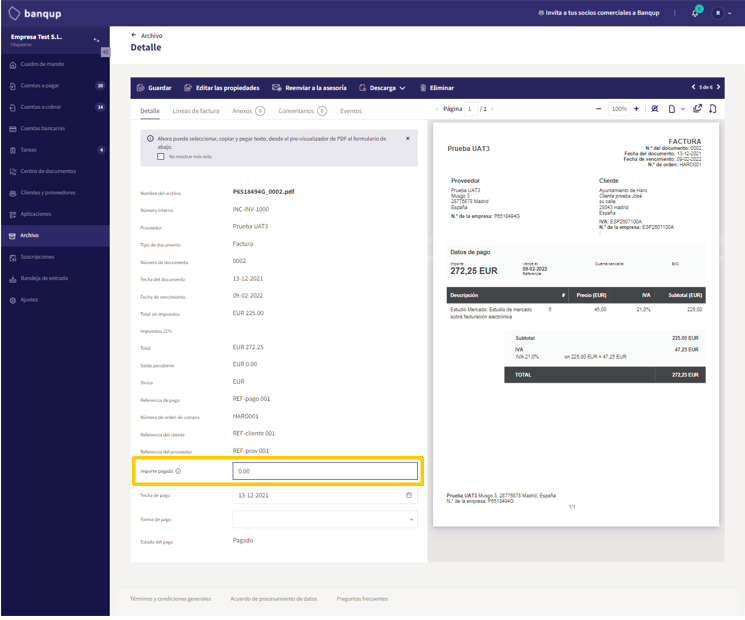Viewport: 745px width, 620px height.
Task: Open Cuentas a pagar in sidebar
Action: tap(55, 86)
